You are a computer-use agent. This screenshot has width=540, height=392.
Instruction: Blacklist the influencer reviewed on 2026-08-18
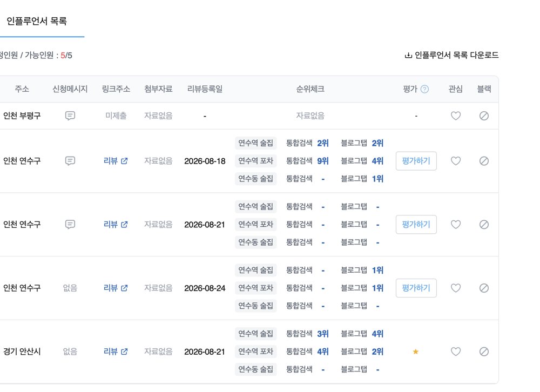coord(484,161)
